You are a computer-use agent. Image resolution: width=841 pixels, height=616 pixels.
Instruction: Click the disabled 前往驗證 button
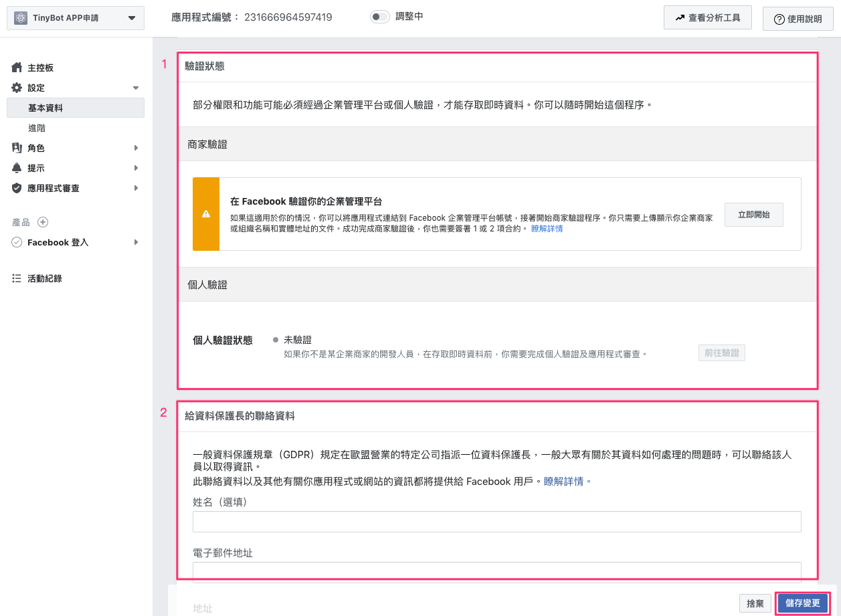(721, 352)
